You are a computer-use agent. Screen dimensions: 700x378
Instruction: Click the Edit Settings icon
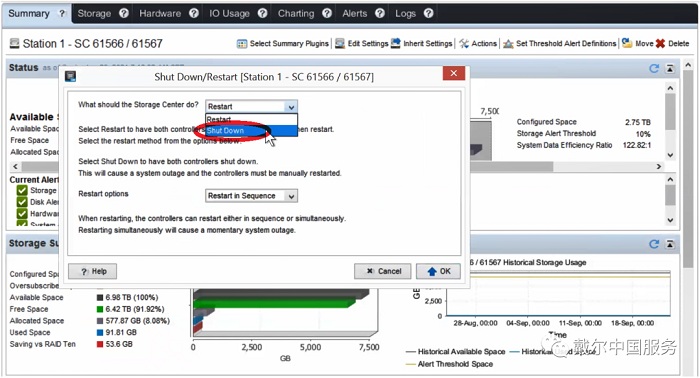coord(340,43)
